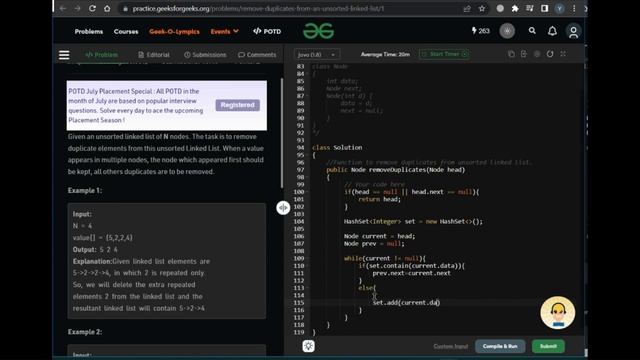Click the Output: 5 2 4 line
The image size is (640, 360).
95,249
